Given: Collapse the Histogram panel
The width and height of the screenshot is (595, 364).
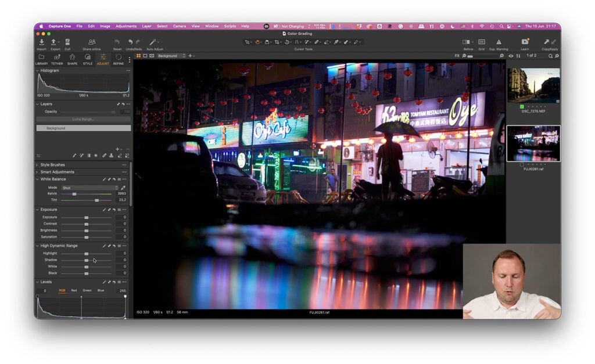Looking at the screenshot, I should 38,70.
